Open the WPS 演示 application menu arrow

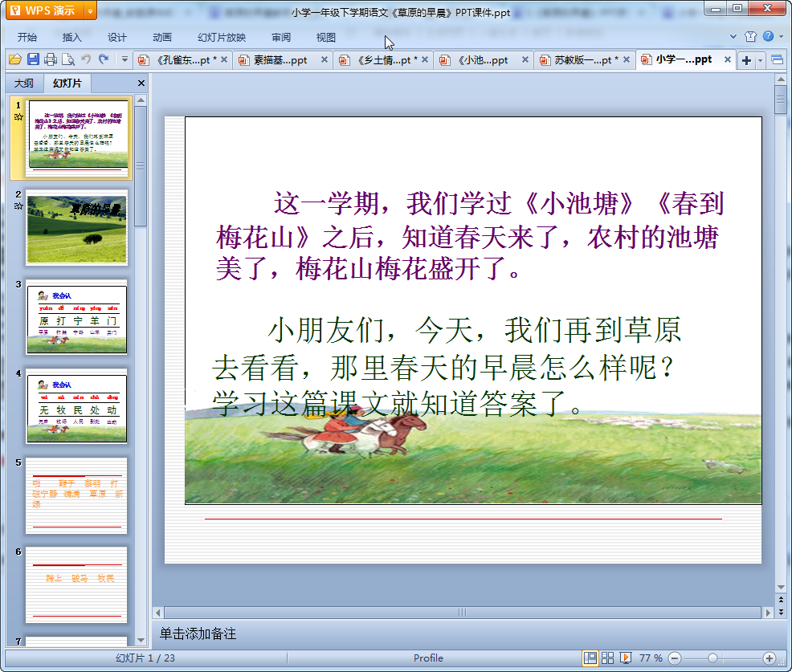(x=90, y=10)
